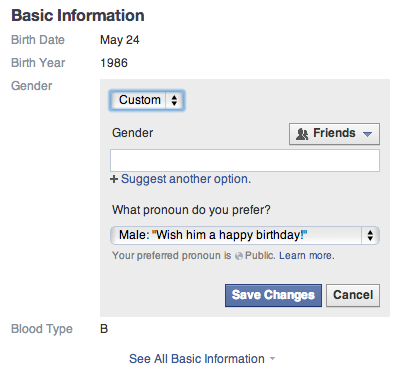Screen dimensions: 409x378
Task: Focus the empty Gender text field
Action: coord(245,161)
